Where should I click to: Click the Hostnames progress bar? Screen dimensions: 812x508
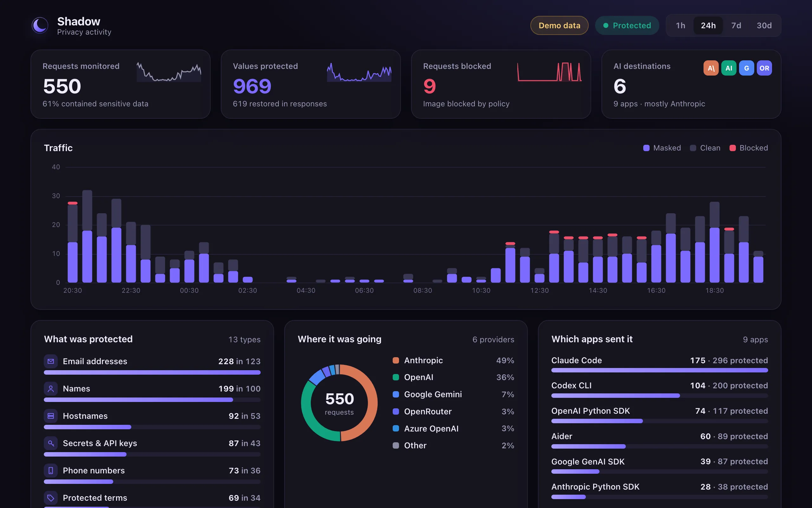pyautogui.click(x=152, y=427)
